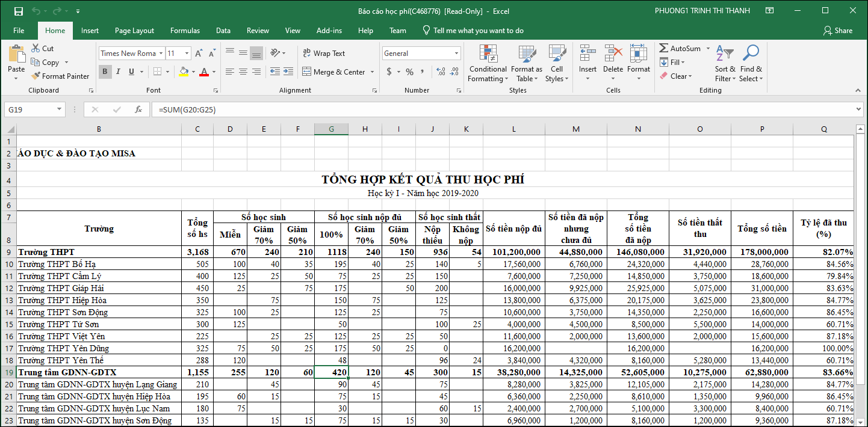Toggle Italic formatting
Image resolution: width=868 pixels, height=427 pixels.
click(x=118, y=72)
